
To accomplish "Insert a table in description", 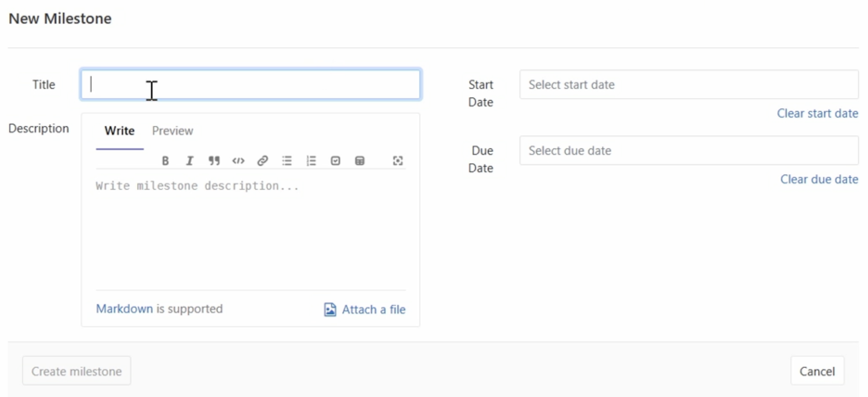I will (360, 161).
